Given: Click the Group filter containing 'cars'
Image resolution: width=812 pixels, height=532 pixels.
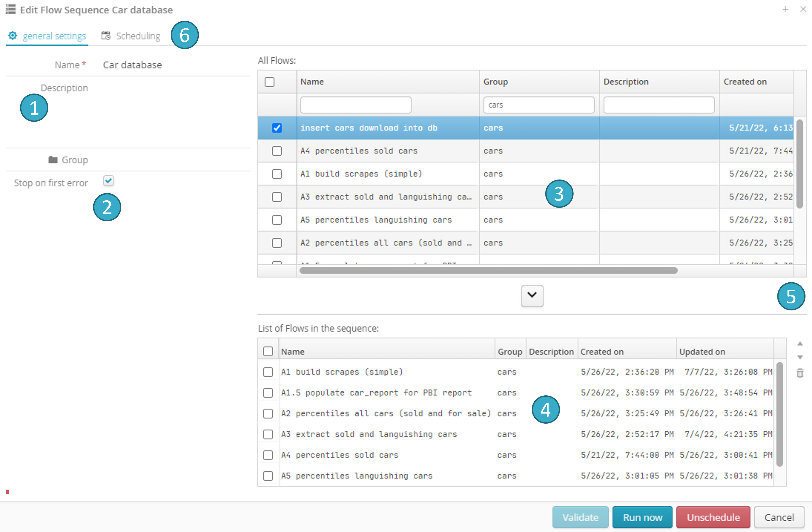Looking at the screenshot, I should (539, 105).
